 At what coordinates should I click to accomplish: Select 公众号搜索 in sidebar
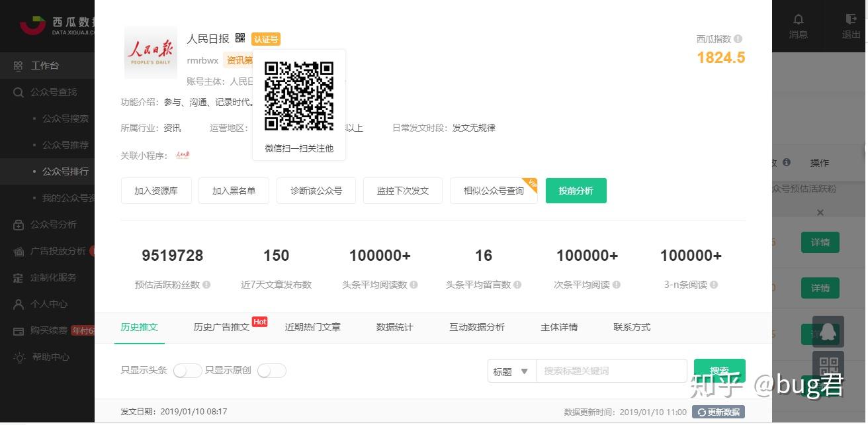(65, 118)
